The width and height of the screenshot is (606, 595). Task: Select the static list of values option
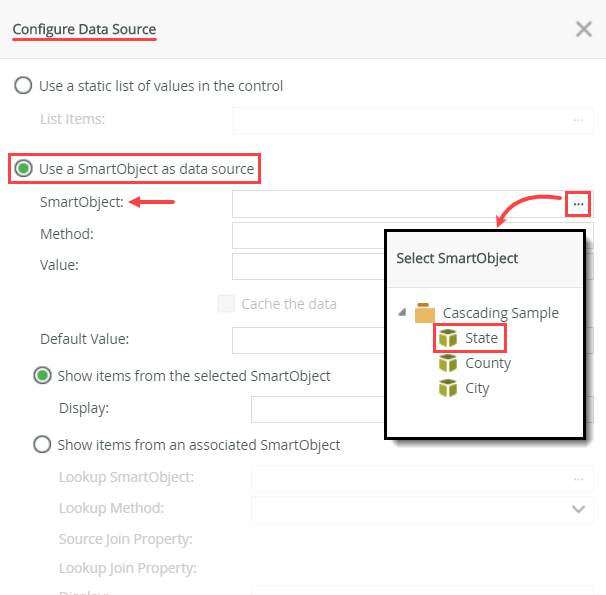pyautogui.click(x=23, y=86)
